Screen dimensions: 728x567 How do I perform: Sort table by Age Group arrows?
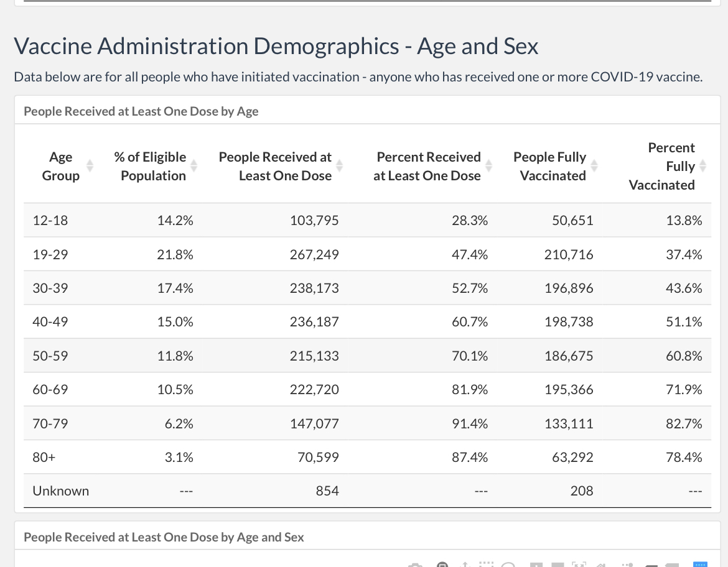click(x=90, y=165)
